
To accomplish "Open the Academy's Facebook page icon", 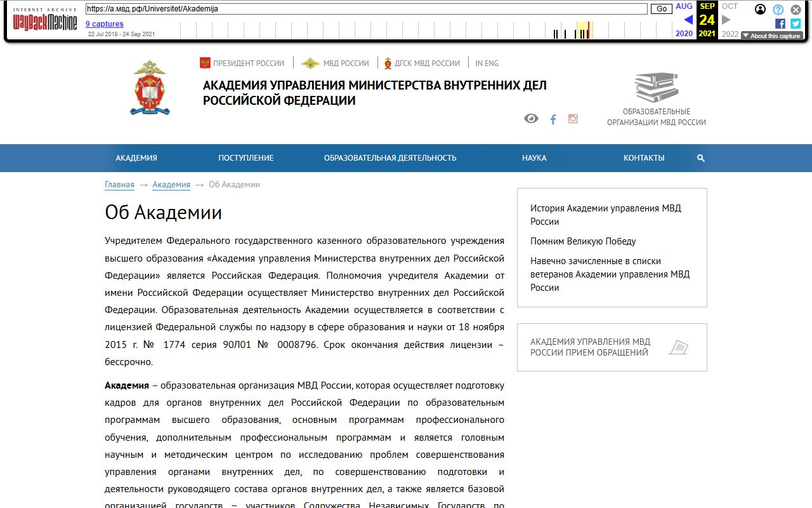I will click(x=553, y=119).
